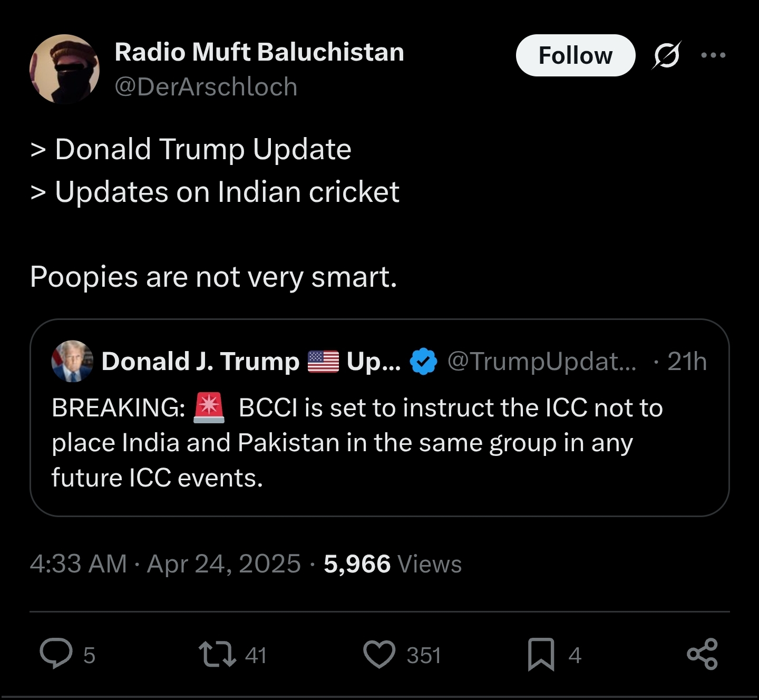Open the Grok slash-circle icon
759x700 pixels.
pos(667,55)
